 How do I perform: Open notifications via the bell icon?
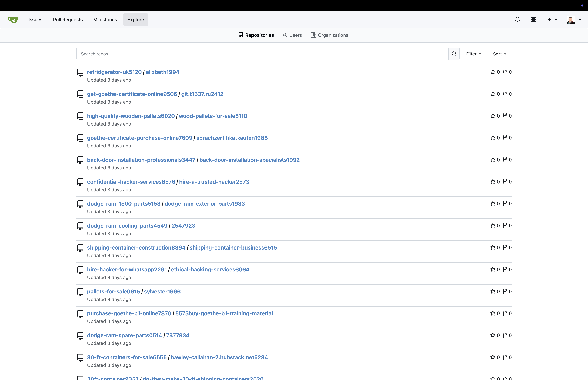[x=517, y=20]
